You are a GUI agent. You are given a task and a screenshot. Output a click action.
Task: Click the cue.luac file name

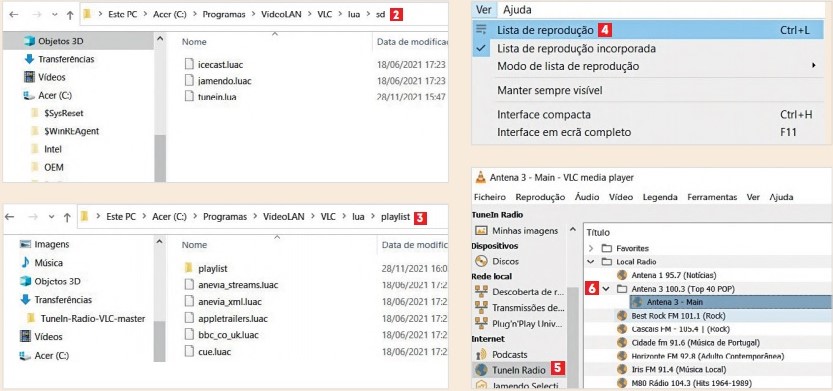214,352
